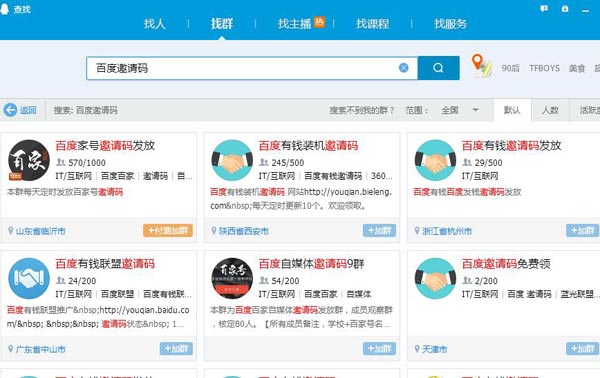Open group title 百度有钱联盟邀请码
The height and width of the screenshot is (378, 600).
click(x=105, y=264)
